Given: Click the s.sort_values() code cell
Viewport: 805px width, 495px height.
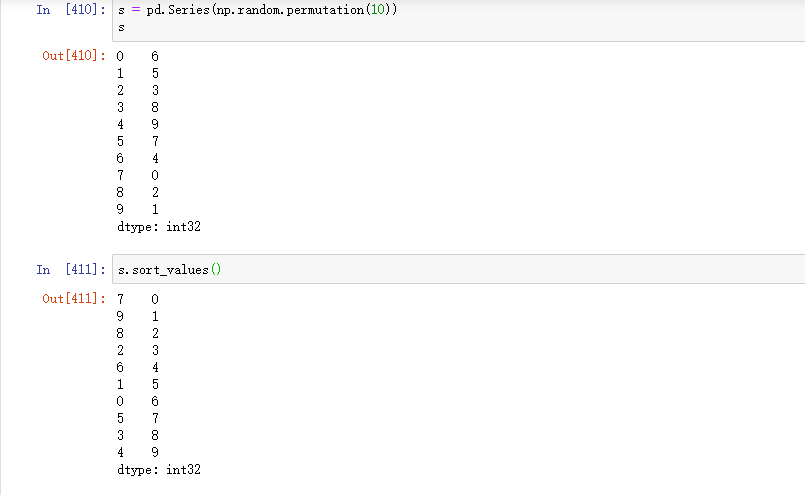Looking at the screenshot, I should [x=450, y=270].
